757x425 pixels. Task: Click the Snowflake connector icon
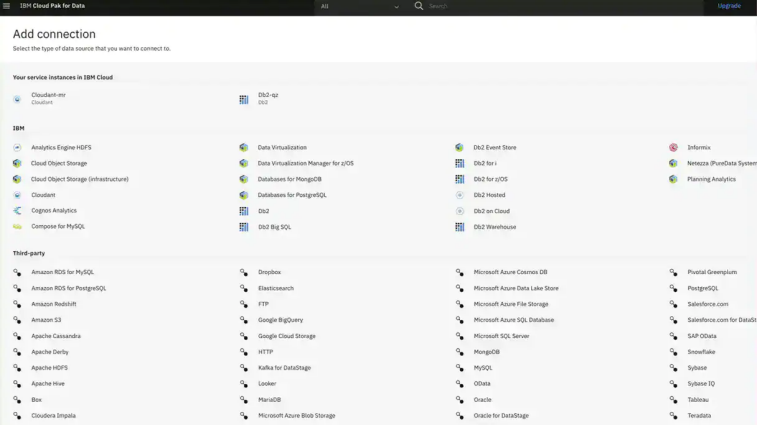(673, 352)
